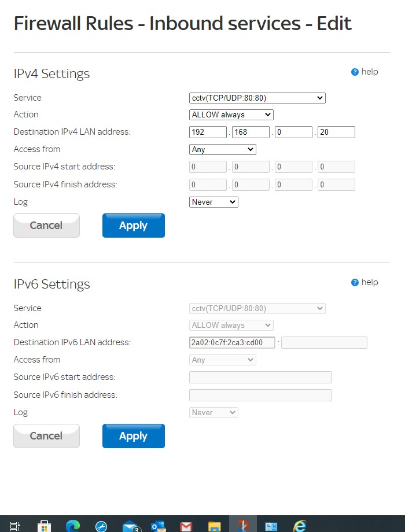Viewport: 405px width, 532px height.
Task: Open the IPv4 Service dropdown
Action: (257, 98)
